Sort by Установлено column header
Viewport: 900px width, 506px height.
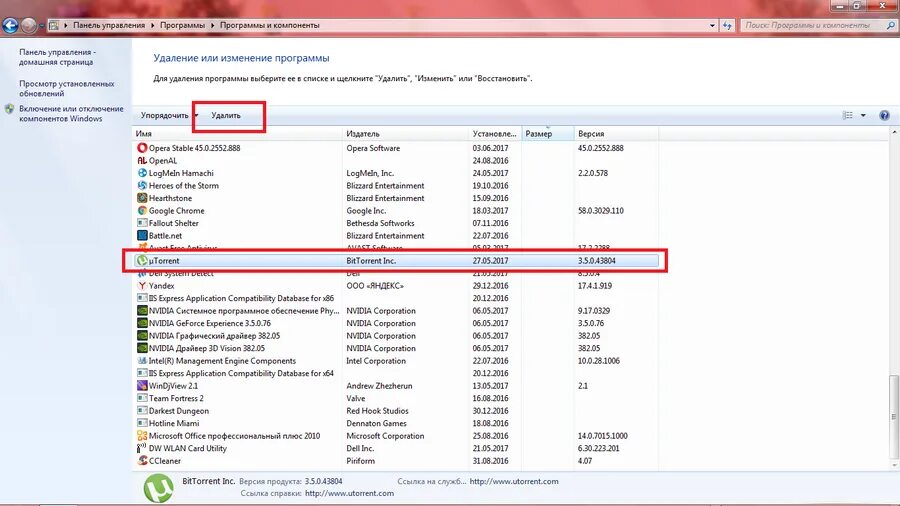[495, 134]
